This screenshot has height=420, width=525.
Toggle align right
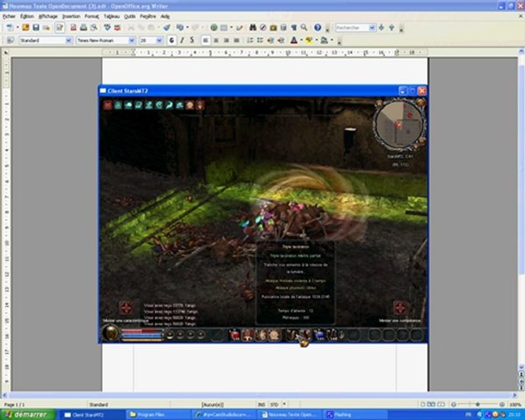pos(226,40)
